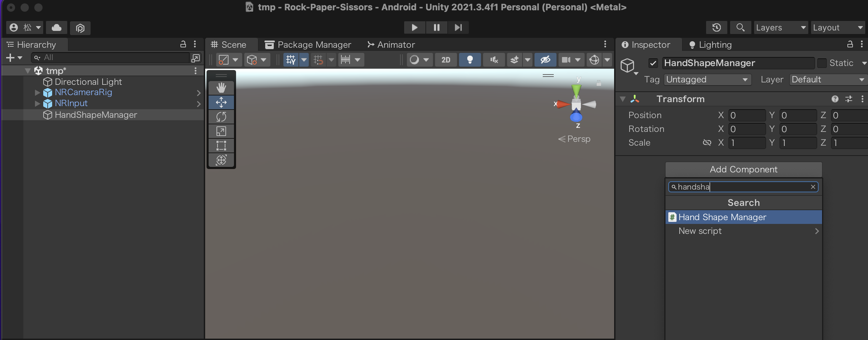Click the Persp projection label

tap(579, 139)
